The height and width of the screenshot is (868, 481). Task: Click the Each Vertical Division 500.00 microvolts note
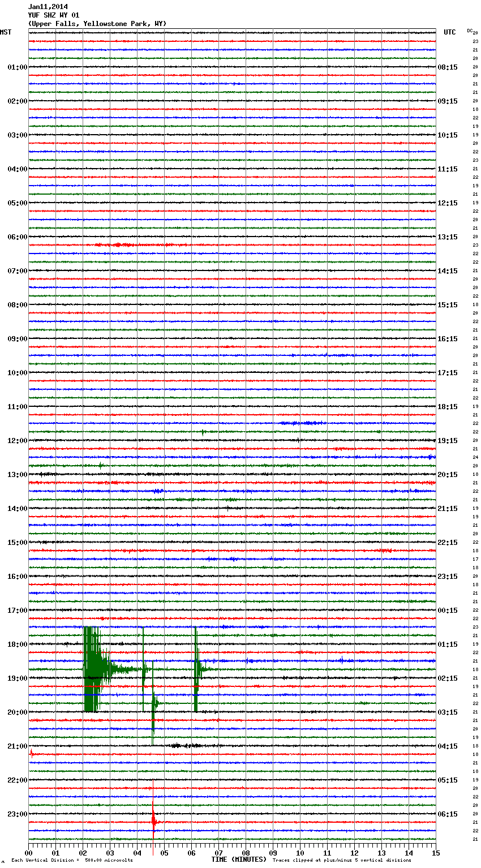(x=72, y=860)
